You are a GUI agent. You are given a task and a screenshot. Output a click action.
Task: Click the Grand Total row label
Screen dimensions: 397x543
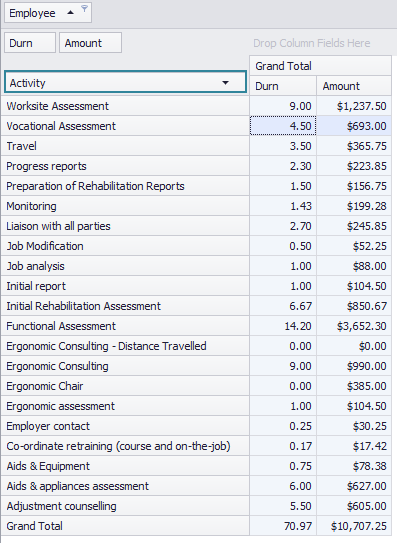click(125, 526)
